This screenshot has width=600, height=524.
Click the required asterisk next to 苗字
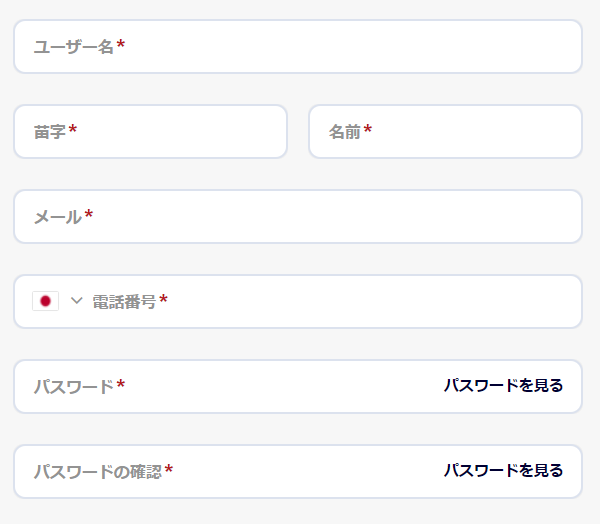click(73, 129)
